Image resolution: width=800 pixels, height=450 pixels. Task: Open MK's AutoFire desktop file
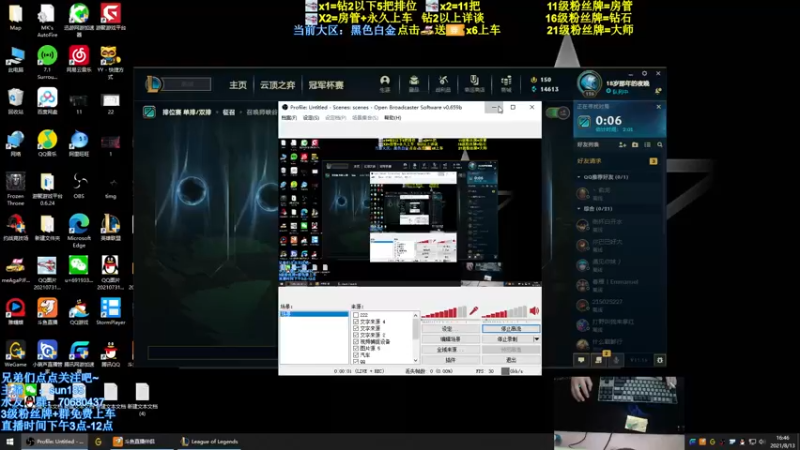tap(47, 21)
